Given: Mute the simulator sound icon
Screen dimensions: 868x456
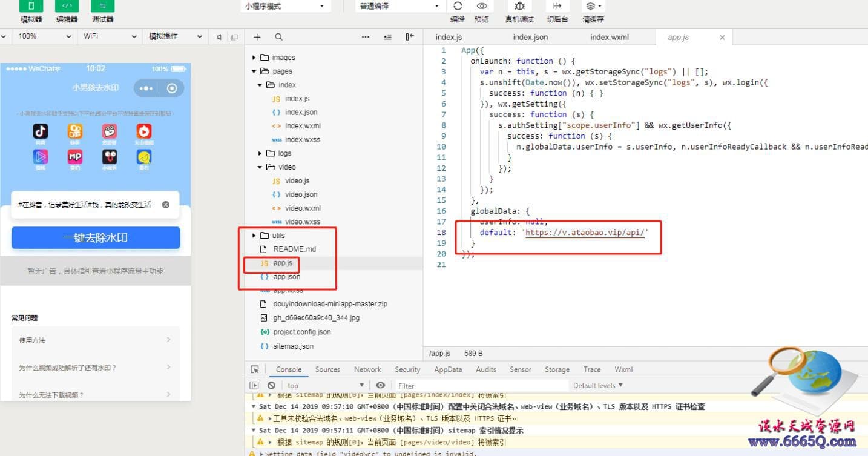Looking at the screenshot, I should (219, 37).
